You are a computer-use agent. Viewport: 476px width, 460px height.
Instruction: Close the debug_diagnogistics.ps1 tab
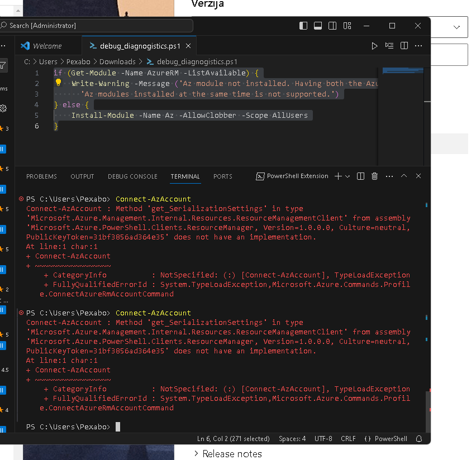click(x=188, y=46)
